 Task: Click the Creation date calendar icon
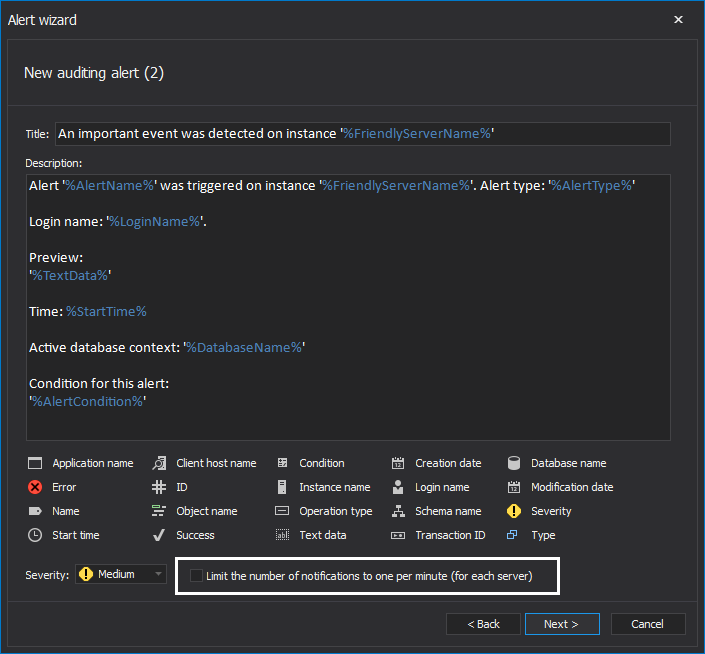click(398, 463)
